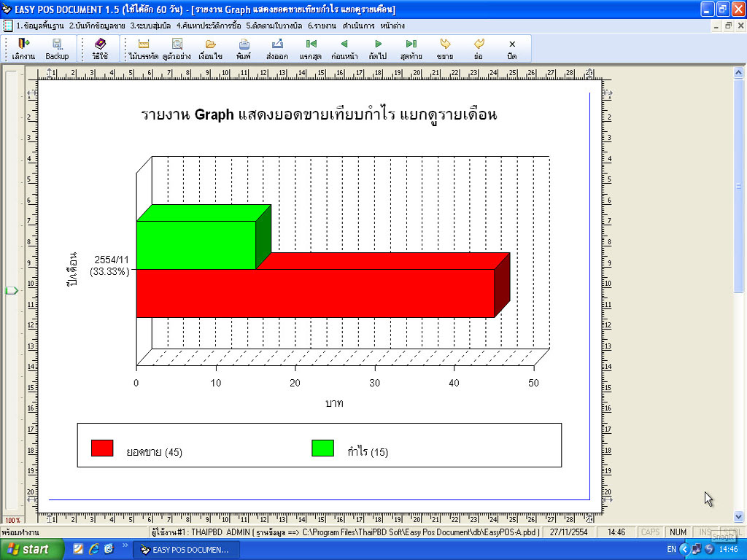Click the EASY POS DOCUMENT taskbar button
747x560 pixels.
[186, 550]
